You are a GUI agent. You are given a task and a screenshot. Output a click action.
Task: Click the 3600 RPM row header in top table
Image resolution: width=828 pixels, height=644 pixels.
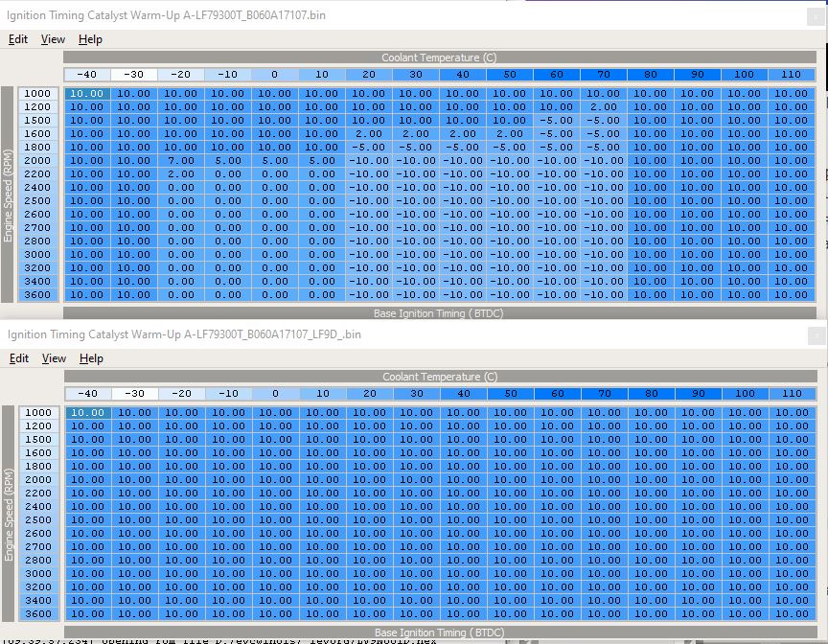(38, 294)
